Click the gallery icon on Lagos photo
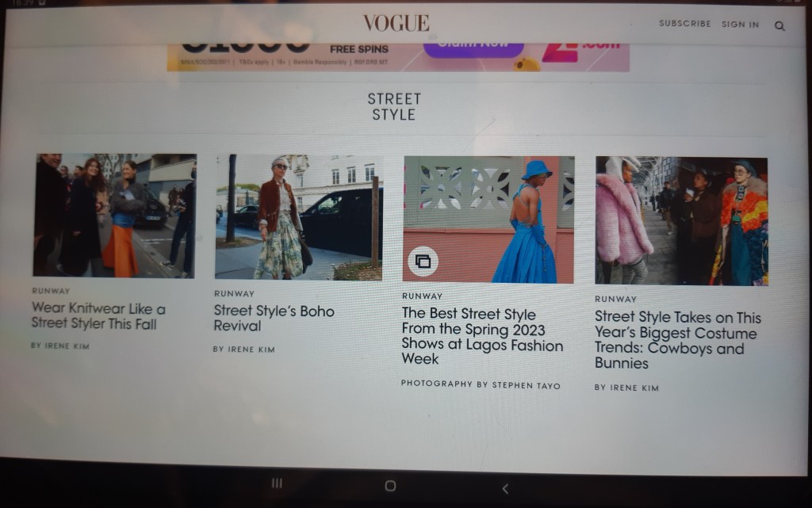The width and height of the screenshot is (812, 508). point(423,261)
